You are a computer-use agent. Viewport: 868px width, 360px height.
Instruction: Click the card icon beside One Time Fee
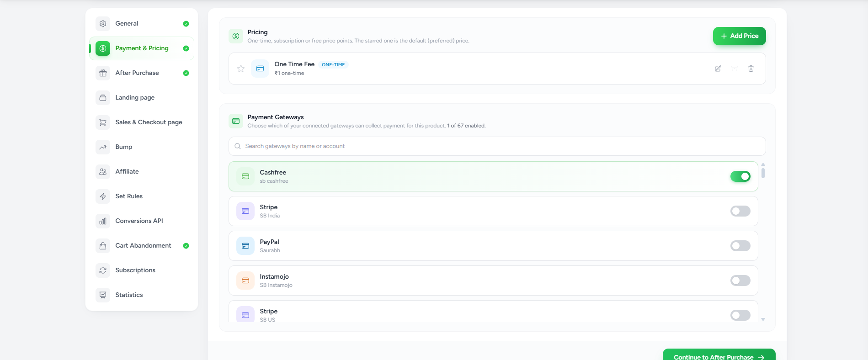[x=260, y=69]
